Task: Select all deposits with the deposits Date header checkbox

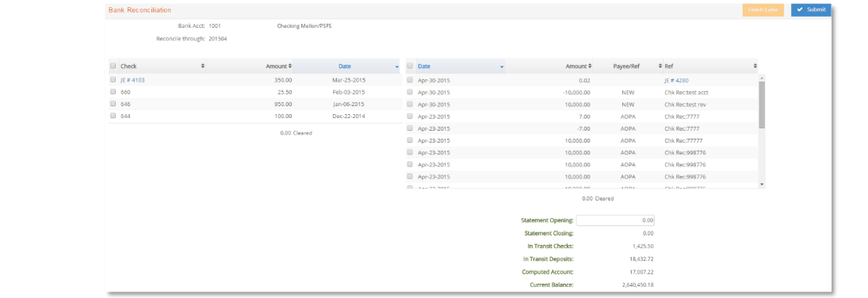Action: click(410, 66)
